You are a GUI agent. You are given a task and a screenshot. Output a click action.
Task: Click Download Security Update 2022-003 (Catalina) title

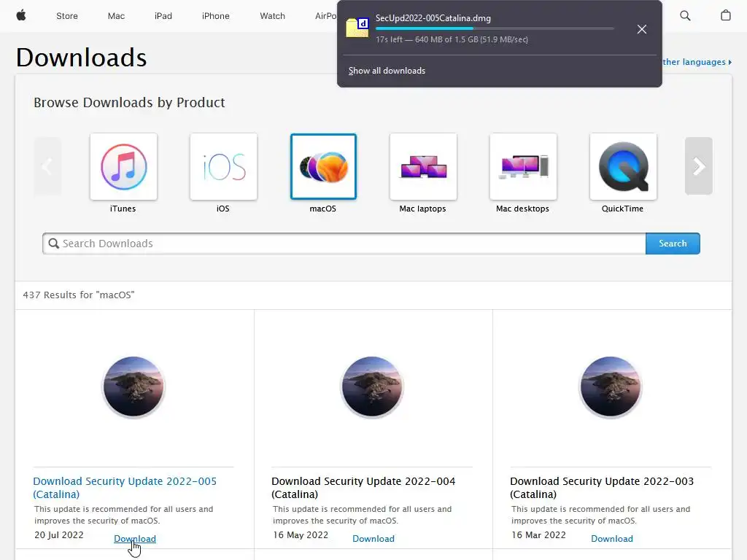pos(602,488)
